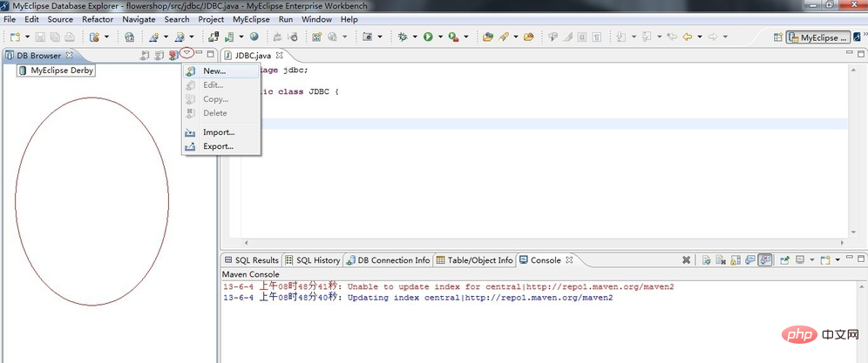Toggle the highlighted console error-output button

click(x=765, y=259)
